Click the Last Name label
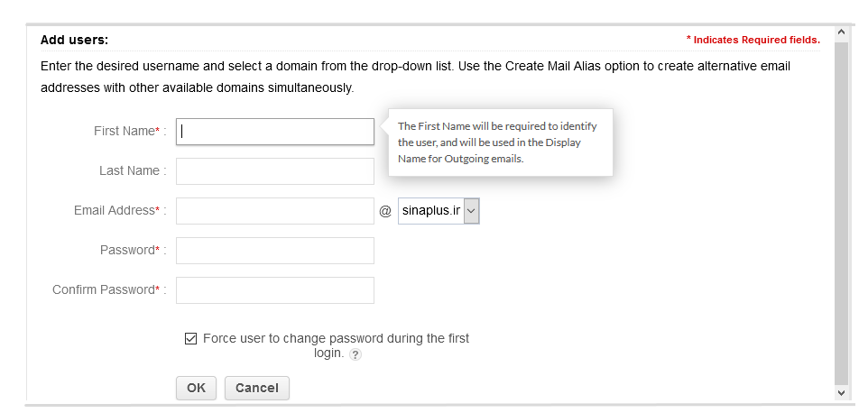 pos(129,171)
